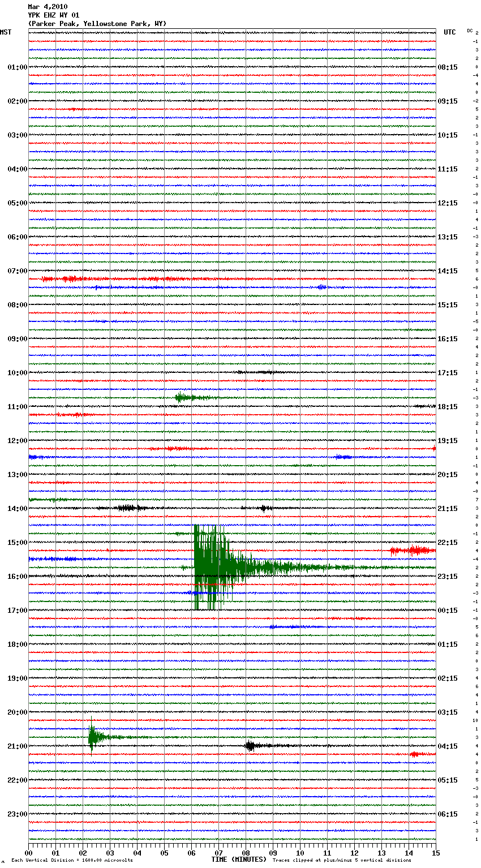Select the 18:00 MST time label
The image size is (481, 868).
[x=18, y=644]
